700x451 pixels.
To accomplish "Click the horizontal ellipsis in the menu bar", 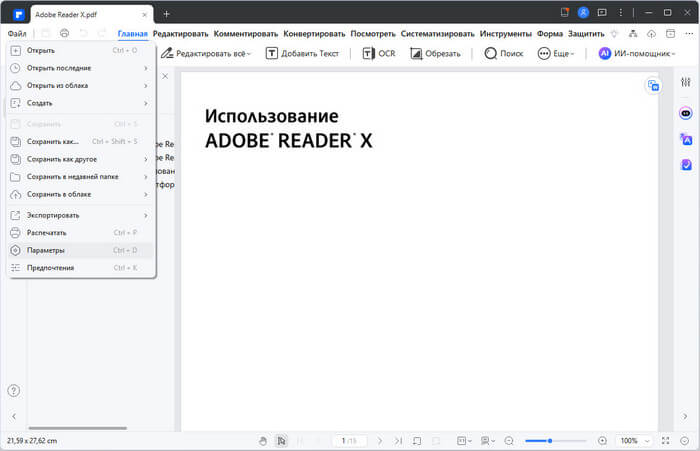I will click(689, 33).
